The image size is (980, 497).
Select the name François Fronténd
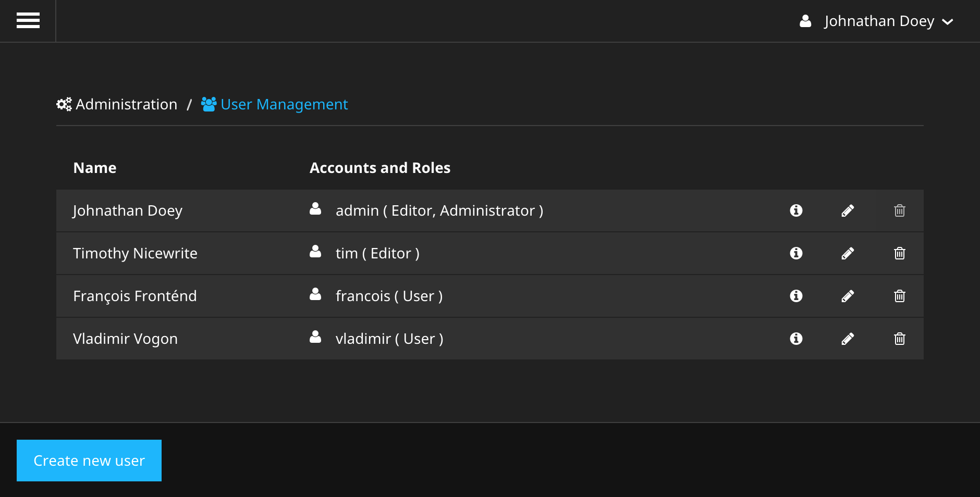click(x=135, y=296)
